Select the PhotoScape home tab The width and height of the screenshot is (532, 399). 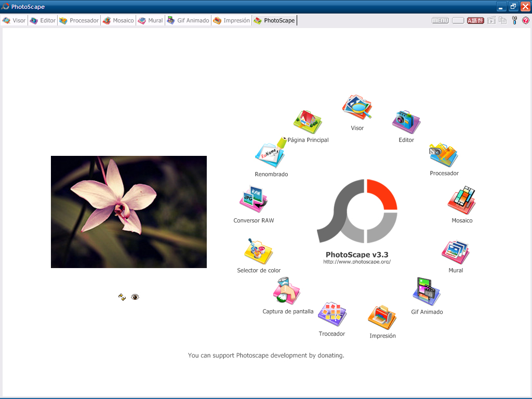[274, 20]
